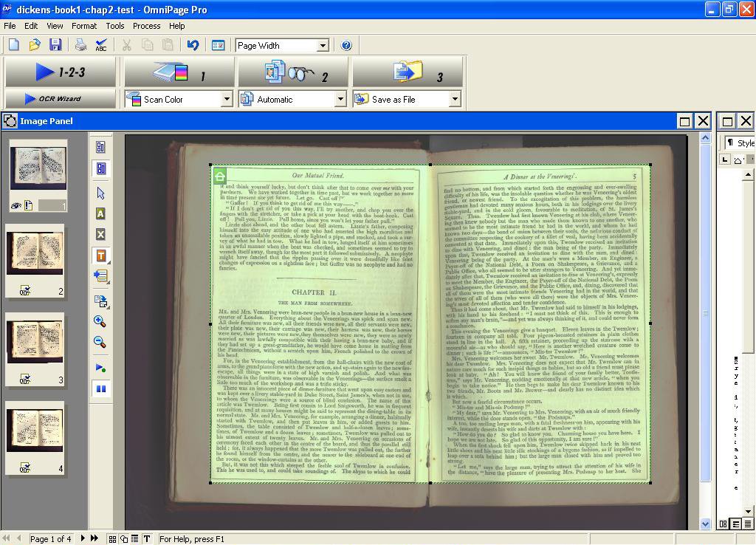Click the Print icon in the toolbar
This screenshot has width=756, height=545.
point(80,45)
